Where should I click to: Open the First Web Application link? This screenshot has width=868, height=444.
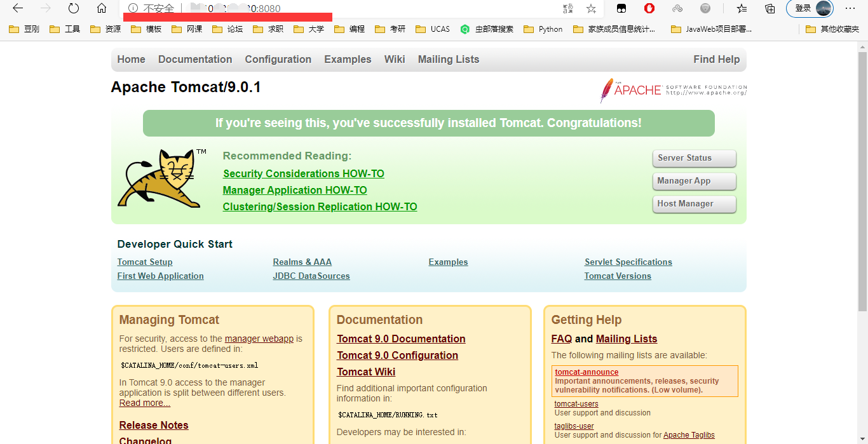point(160,276)
